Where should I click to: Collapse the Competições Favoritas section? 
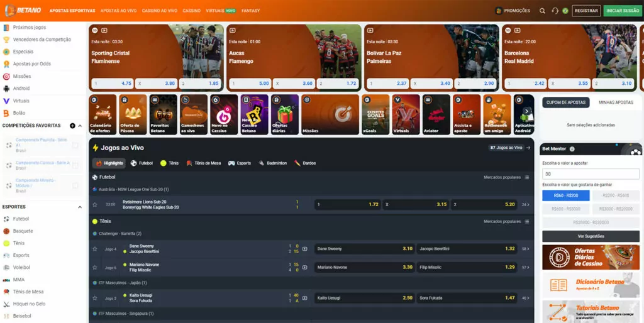[80, 126]
